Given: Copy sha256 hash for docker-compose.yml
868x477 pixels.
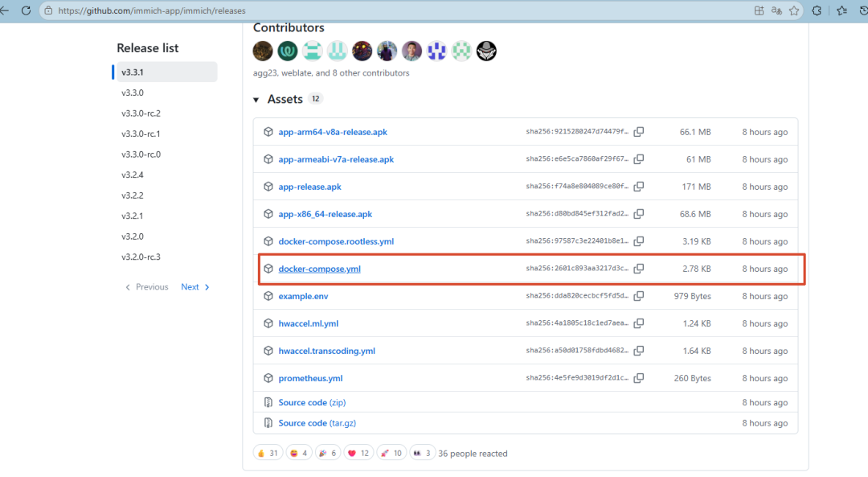Looking at the screenshot, I should tap(639, 269).
